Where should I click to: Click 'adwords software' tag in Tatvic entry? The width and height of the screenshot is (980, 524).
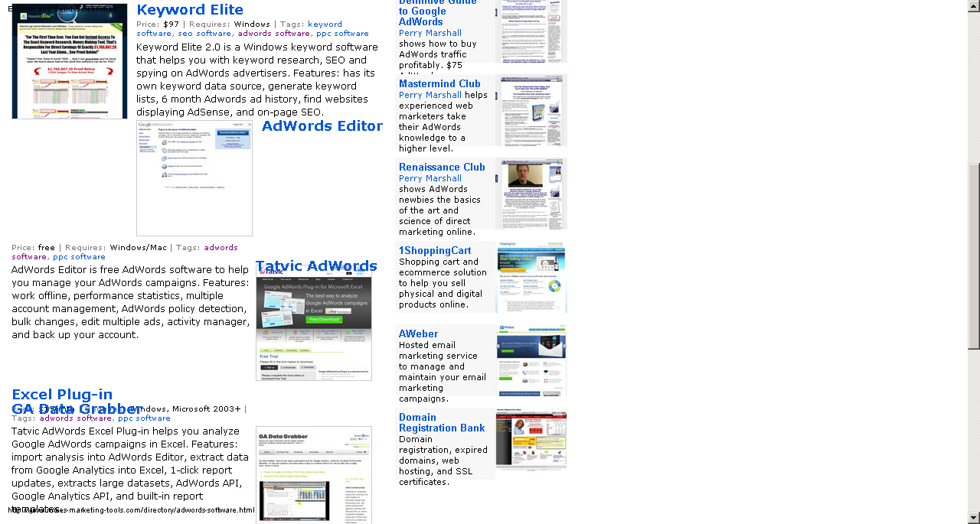76,418
